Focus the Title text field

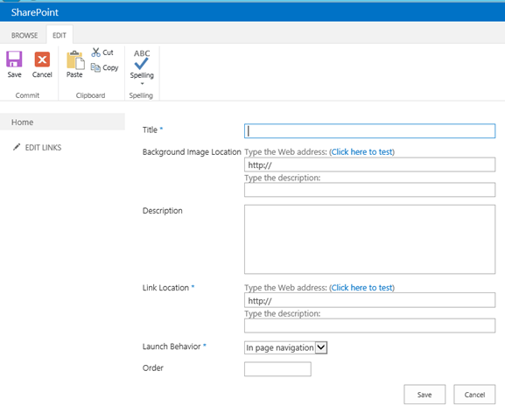369,131
